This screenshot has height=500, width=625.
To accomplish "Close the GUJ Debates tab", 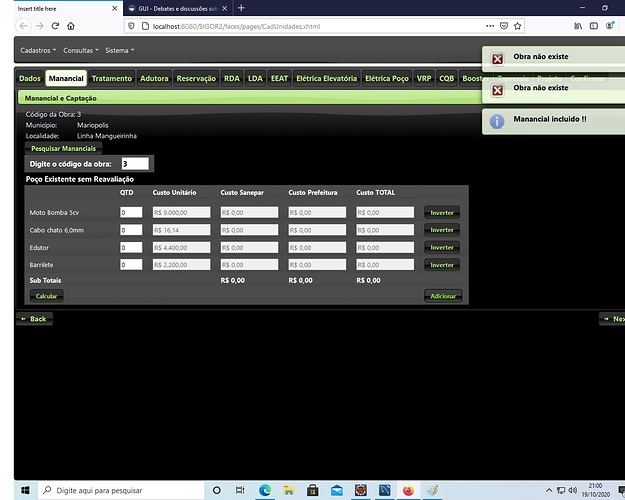I will click(x=224, y=8).
